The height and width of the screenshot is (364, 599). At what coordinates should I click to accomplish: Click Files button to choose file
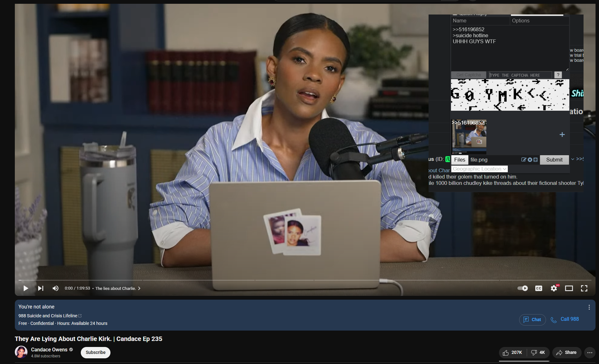click(x=460, y=160)
